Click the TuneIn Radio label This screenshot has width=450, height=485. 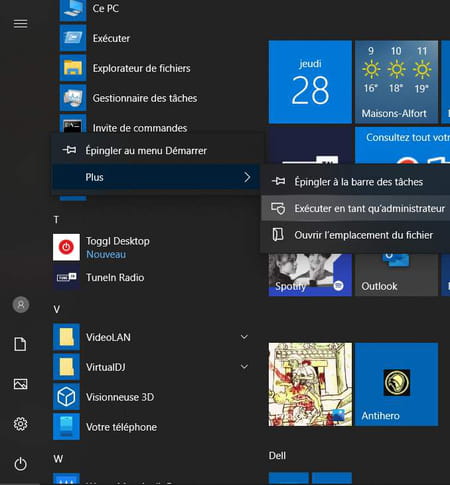pyautogui.click(x=115, y=277)
